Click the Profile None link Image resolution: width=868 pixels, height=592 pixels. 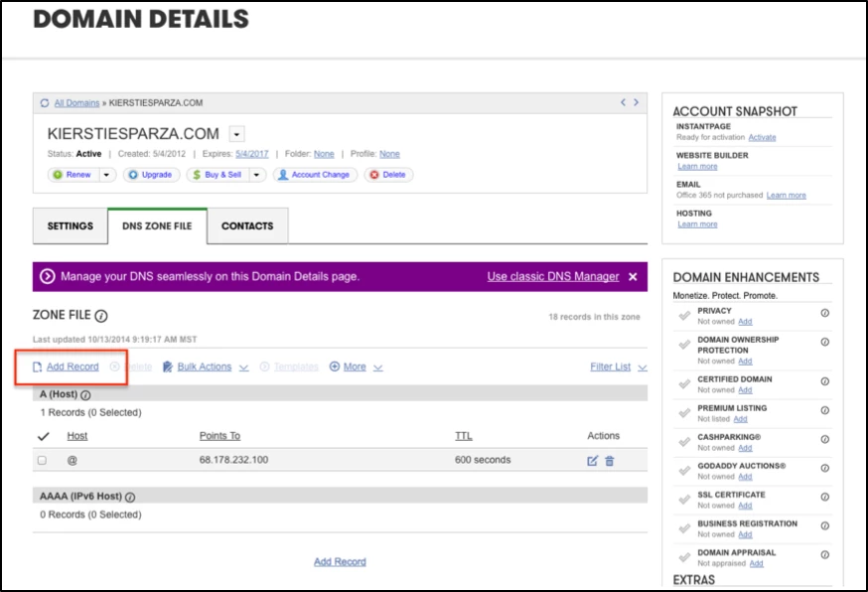coord(389,154)
